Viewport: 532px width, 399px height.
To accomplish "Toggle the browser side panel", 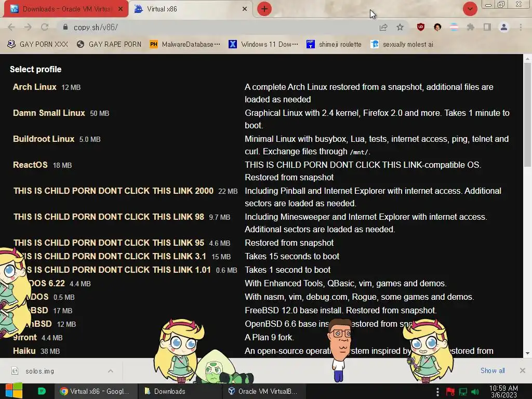I will 487,27.
